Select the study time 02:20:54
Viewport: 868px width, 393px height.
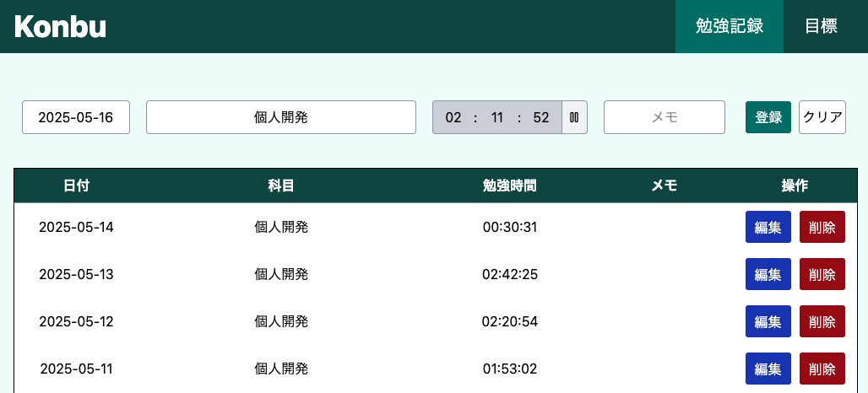coord(510,321)
